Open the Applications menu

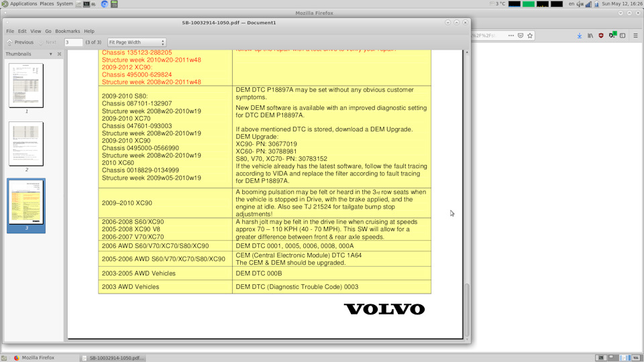pos(23,4)
